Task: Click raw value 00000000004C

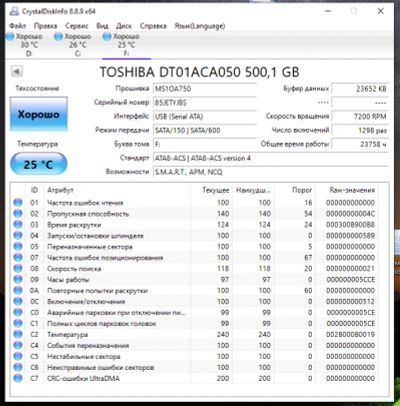Action: (x=350, y=214)
